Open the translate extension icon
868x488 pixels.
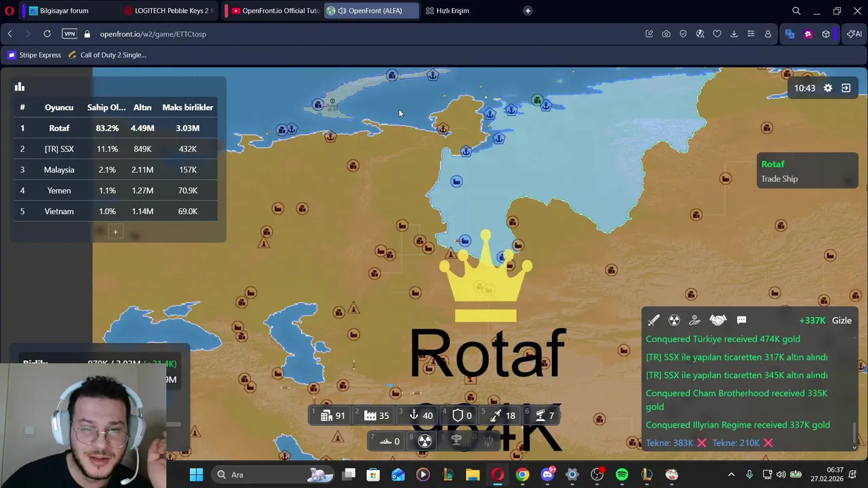pos(789,34)
